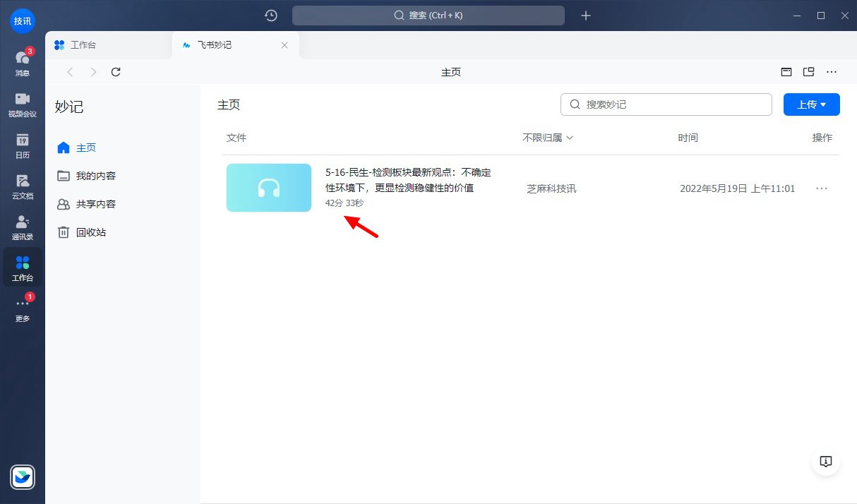
Task: Select the Workbench (工作台) sidebar icon
Action: point(22,267)
